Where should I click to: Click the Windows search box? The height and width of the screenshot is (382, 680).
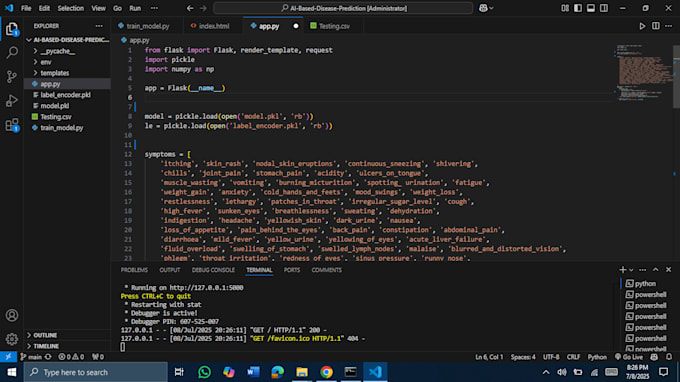[95, 372]
